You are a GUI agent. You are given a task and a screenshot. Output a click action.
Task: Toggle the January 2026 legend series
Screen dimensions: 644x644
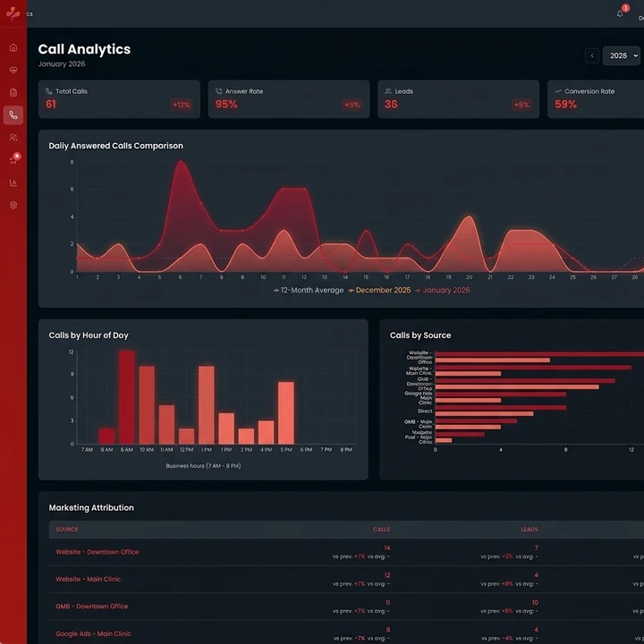(443, 291)
